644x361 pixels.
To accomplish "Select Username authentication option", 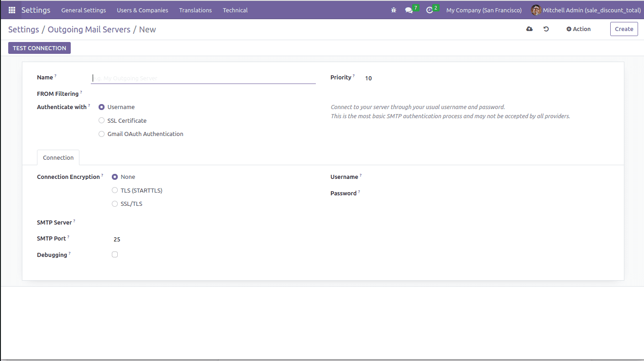I will pyautogui.click(x=102, y=107).
